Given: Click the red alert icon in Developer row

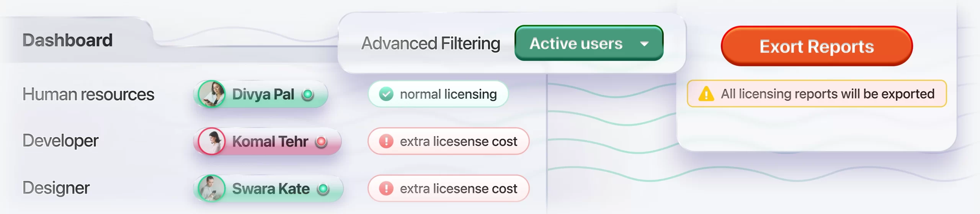Looking at the screenshot, I should pos(386,141).
